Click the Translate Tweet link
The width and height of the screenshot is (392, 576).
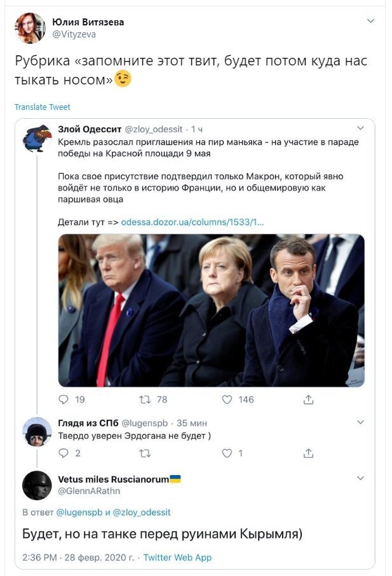[42, 107]
